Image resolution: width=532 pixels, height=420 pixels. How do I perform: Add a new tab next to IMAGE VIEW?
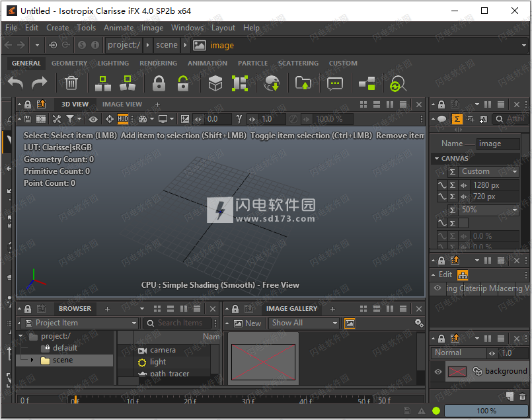[x=157, y=105]
